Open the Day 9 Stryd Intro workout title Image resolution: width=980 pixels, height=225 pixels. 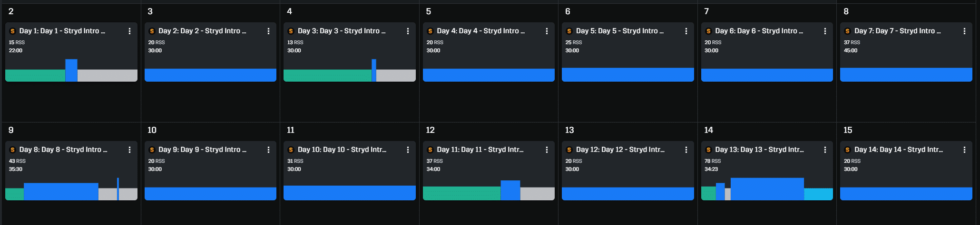[x=202, y=150]
